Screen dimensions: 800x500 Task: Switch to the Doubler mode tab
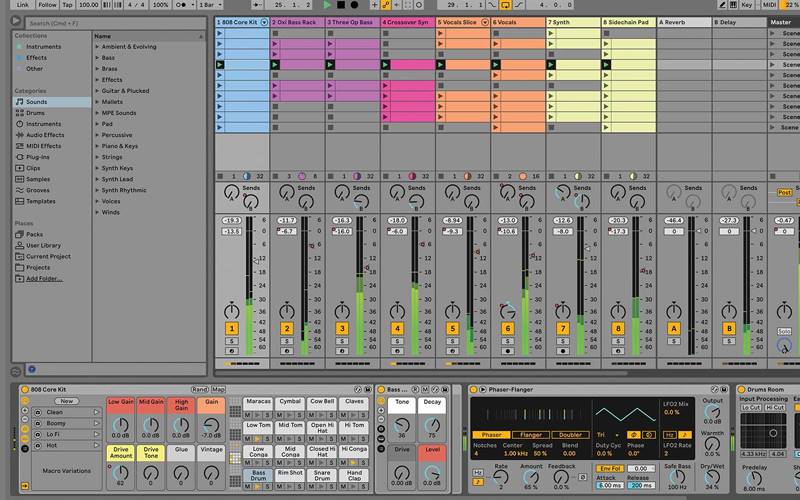[570, 435]
